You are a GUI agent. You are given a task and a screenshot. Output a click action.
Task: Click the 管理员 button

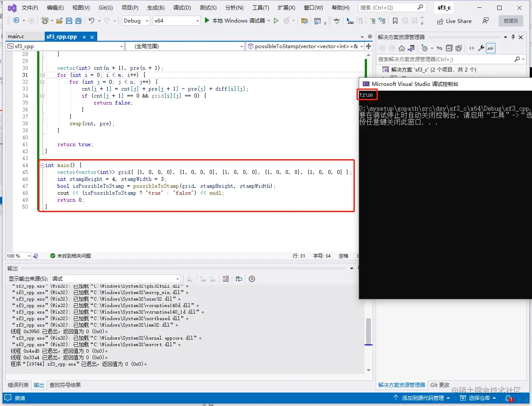tap(511, 21)
